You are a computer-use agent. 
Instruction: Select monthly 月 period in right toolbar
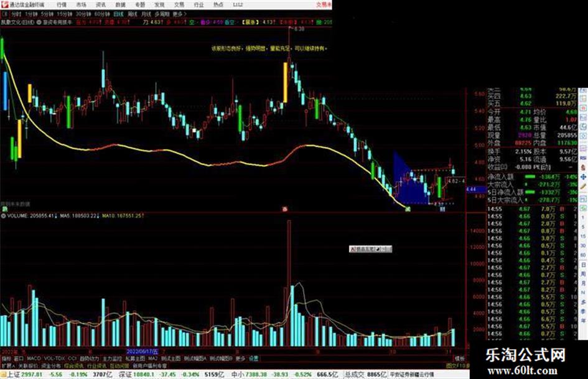pyautogui.click(x=583, y=283)
